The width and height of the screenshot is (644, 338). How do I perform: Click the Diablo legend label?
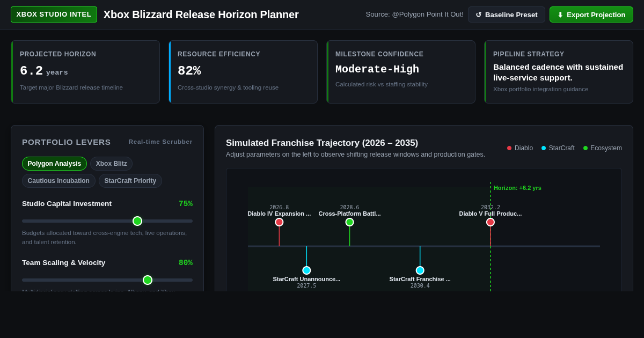(x=524, y=148)
